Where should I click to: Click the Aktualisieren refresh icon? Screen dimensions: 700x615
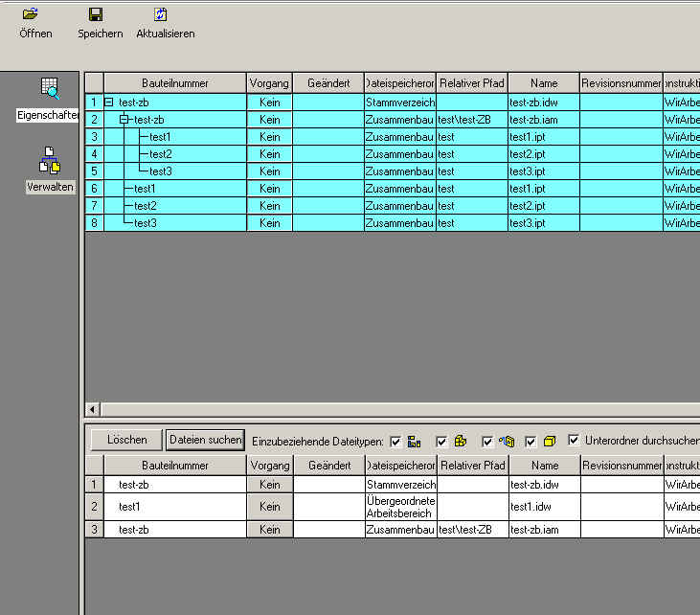(161, 14)
